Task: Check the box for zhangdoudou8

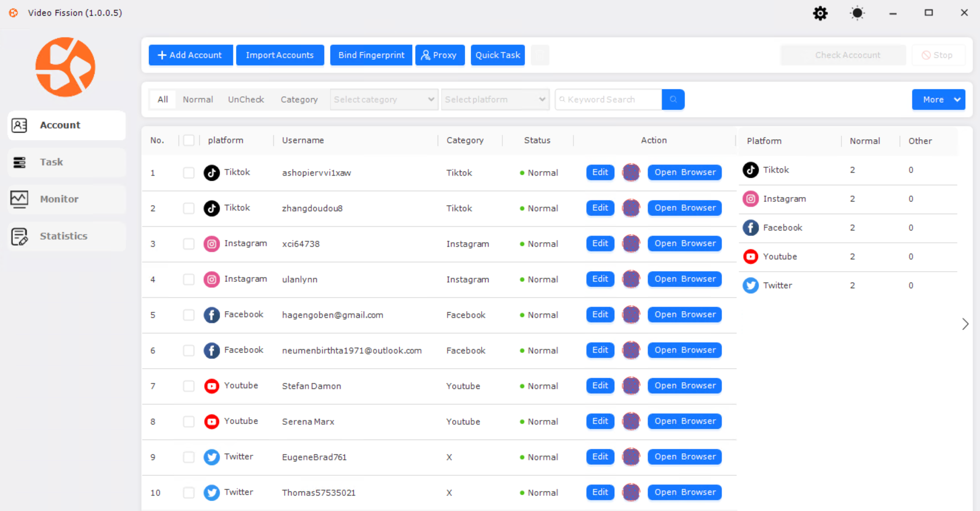Action: (x=188, y=208)
